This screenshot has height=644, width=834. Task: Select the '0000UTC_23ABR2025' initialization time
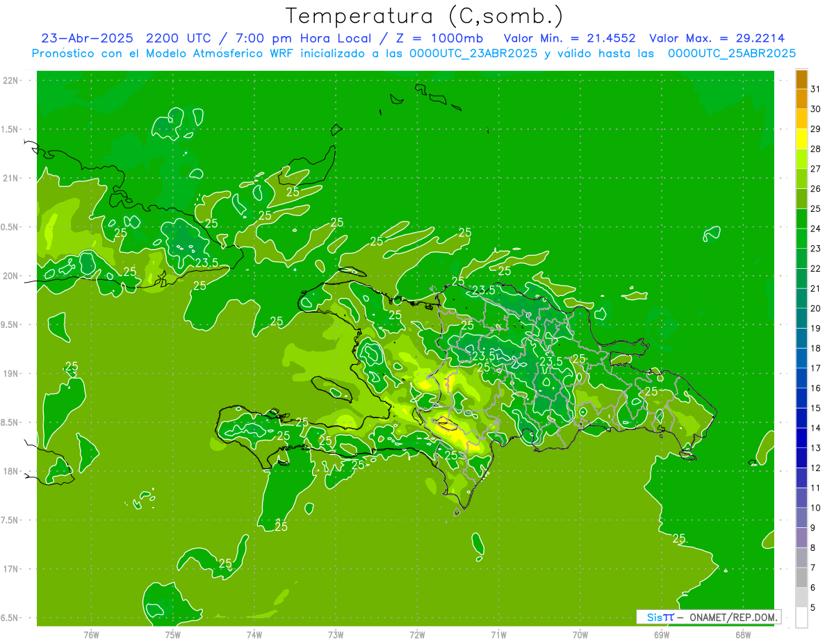click(473, 53)
